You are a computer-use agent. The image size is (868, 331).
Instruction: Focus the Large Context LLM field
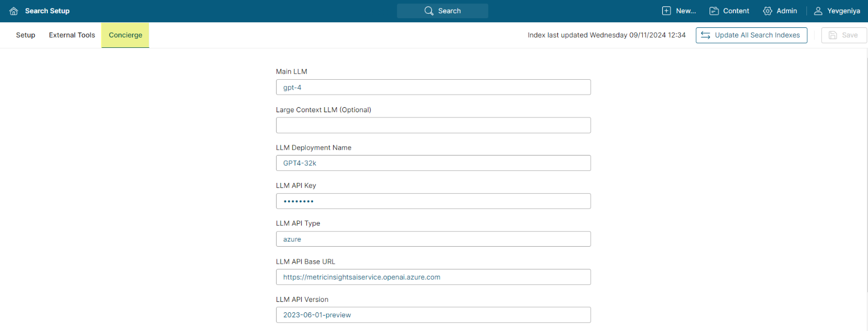pos(433,125)
